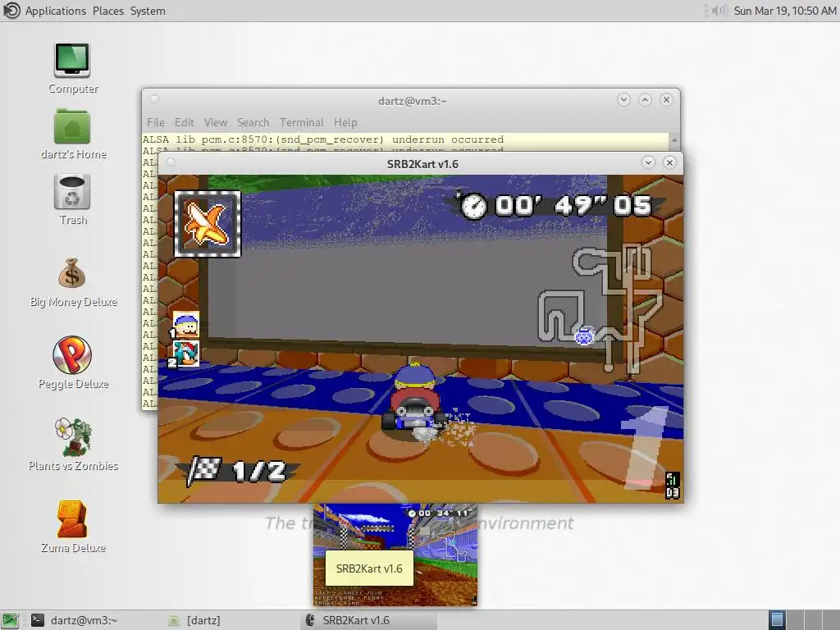Maximize the terminal window
The image size is (840, 630).
click(x=645, y=99)
